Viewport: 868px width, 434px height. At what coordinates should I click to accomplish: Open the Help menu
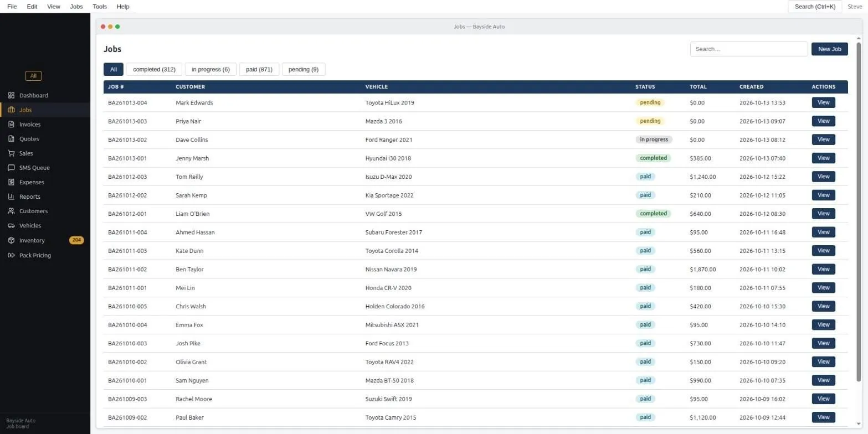click(x=123, y=7)
